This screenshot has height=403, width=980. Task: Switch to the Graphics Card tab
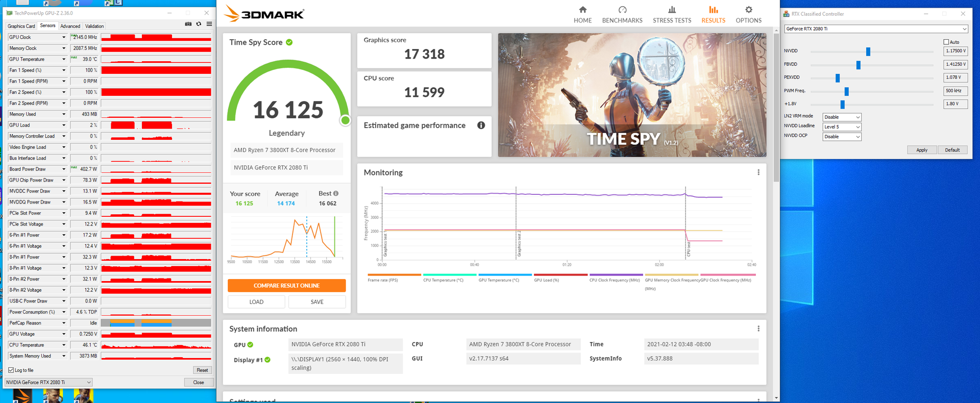point(21,26)
